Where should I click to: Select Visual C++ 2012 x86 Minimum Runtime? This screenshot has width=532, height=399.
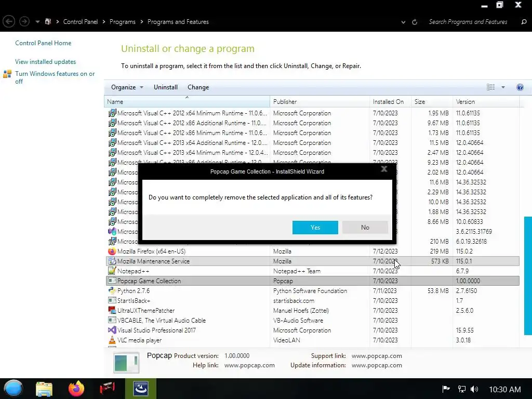click(x=312, y=133)
